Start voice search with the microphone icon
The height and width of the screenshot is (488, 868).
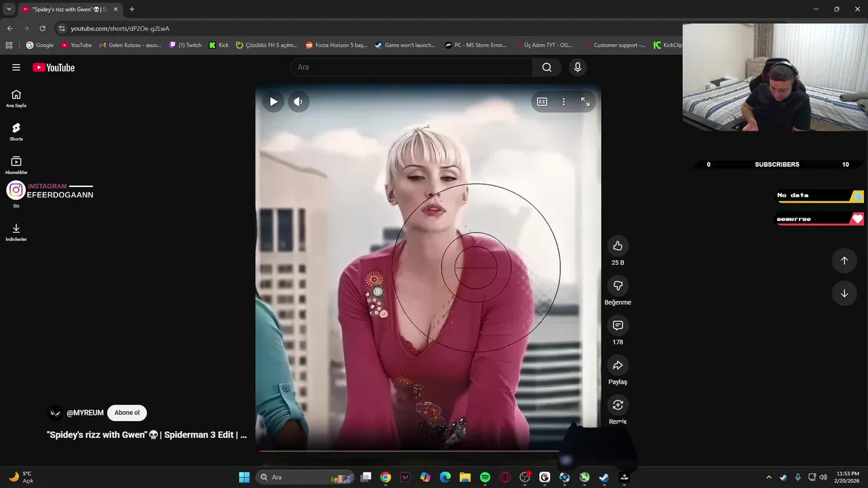pyautogui.click(x=578, y=67)
